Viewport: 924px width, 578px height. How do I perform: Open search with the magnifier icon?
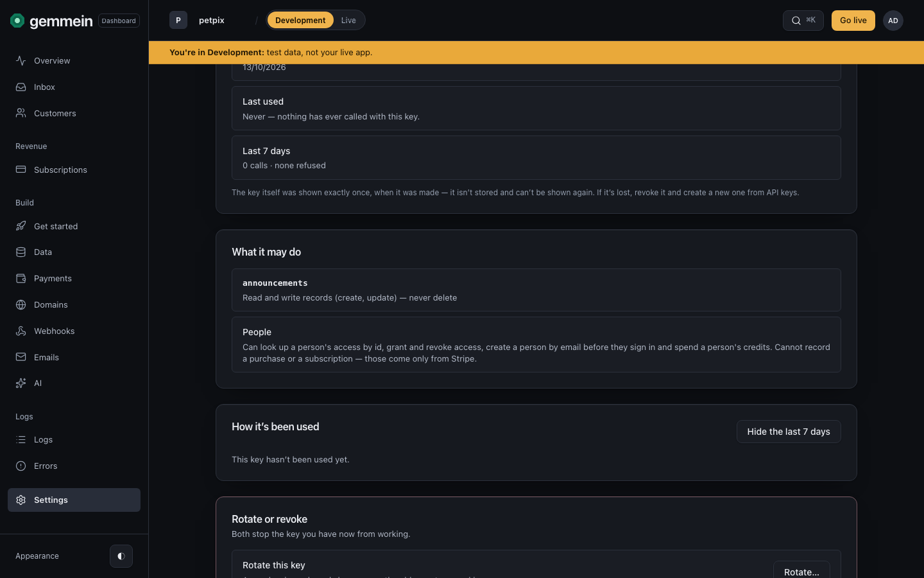(x=796, y=21)
